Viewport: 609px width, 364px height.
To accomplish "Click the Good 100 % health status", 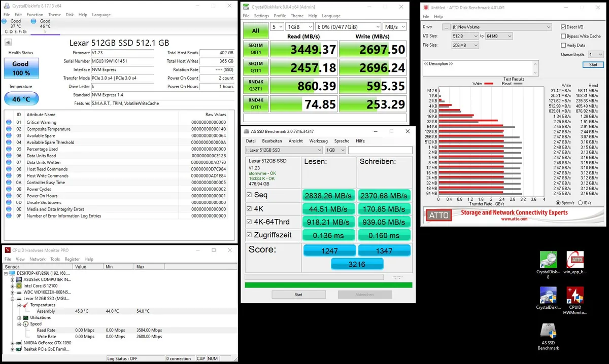I will tap(21, 68).
